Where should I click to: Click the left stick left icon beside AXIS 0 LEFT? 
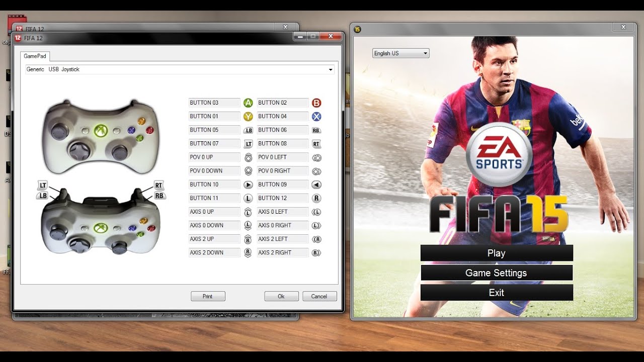click(316, 212)
